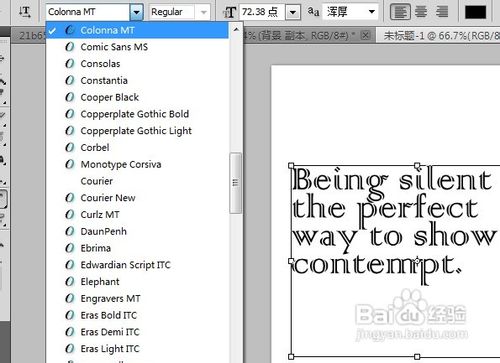
Task: Click the font list scrollbar thumb
Action: [x=236, y=183]
